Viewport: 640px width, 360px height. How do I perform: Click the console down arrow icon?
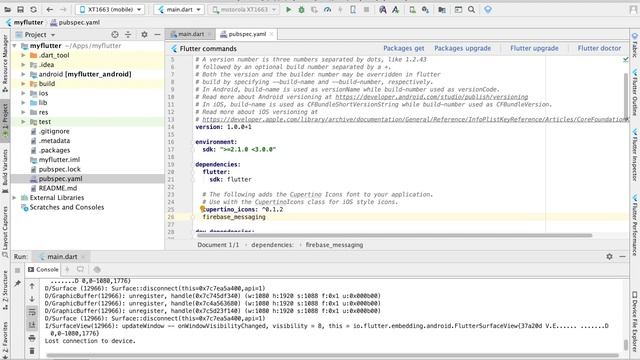point(32,299)
